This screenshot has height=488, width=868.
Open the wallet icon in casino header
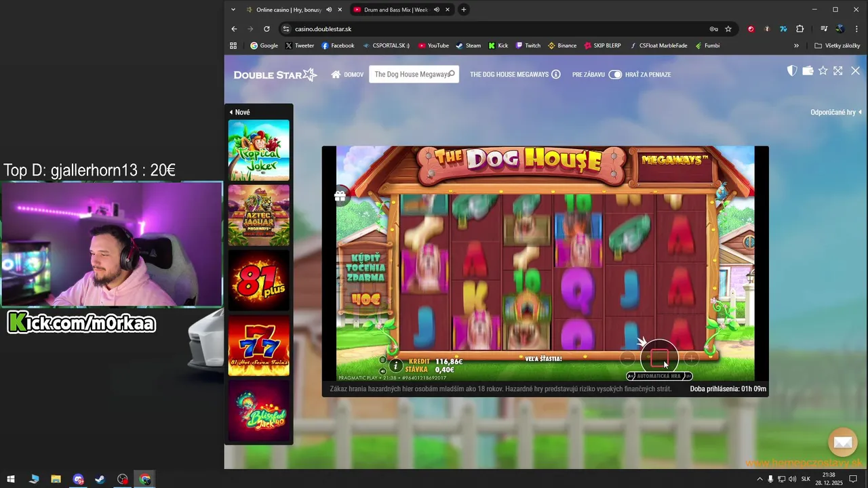[x=808, y=70]
